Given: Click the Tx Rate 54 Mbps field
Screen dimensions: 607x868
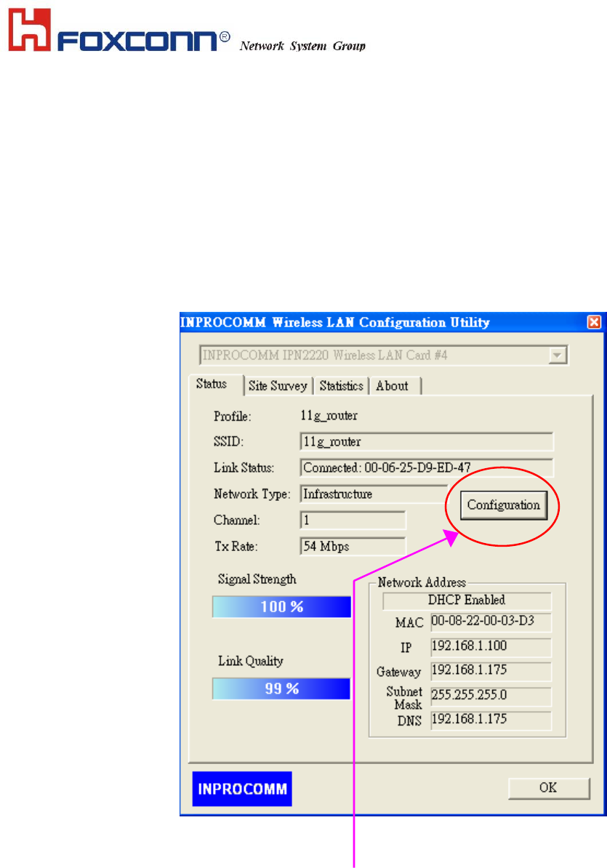Looking at the screenshot, I should pyautogui.click(x=353, y=547).
